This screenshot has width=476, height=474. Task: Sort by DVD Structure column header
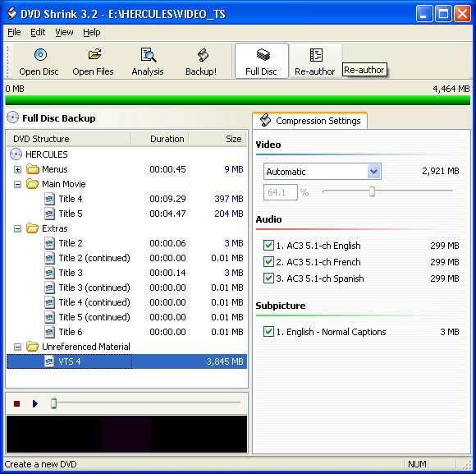(x=69, y=139)
